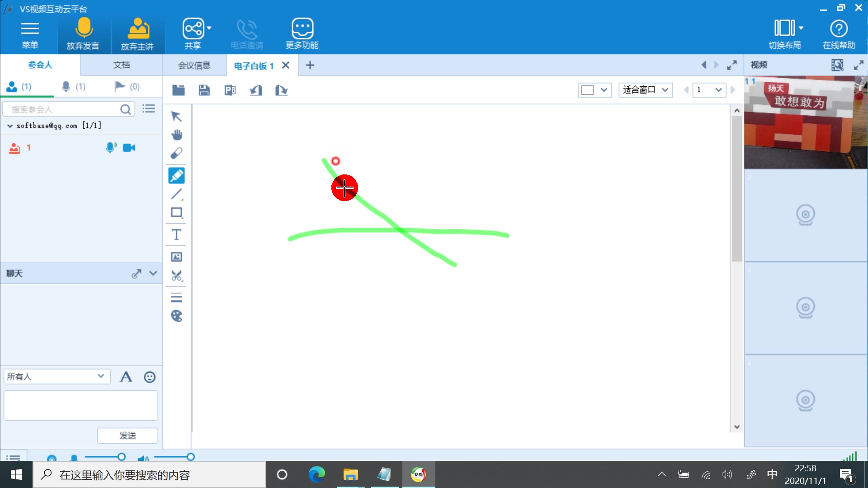Switch to the 文档 tab
Viewport: 868px width, 488px height.
[121, 65]
